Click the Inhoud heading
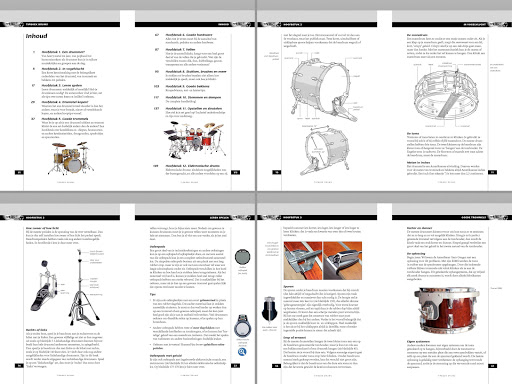This screenshot has width=512, height=384. (36, 36)
